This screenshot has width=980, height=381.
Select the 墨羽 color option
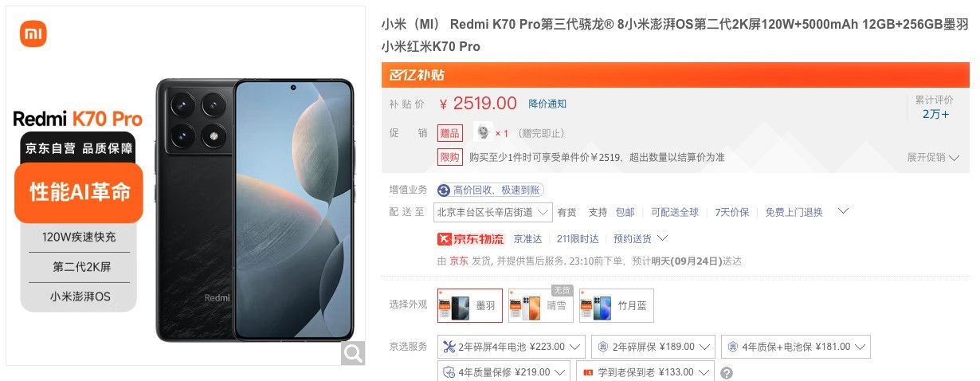click(470, 305)
